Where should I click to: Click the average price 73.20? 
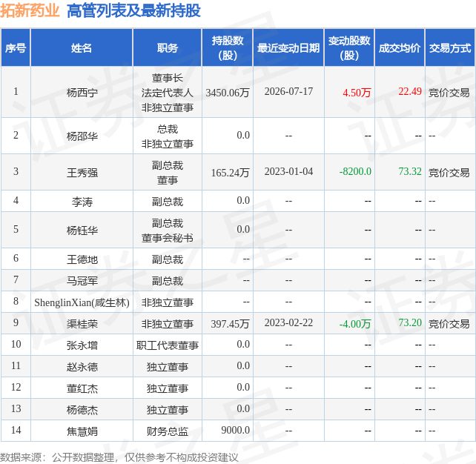(410, 322)
